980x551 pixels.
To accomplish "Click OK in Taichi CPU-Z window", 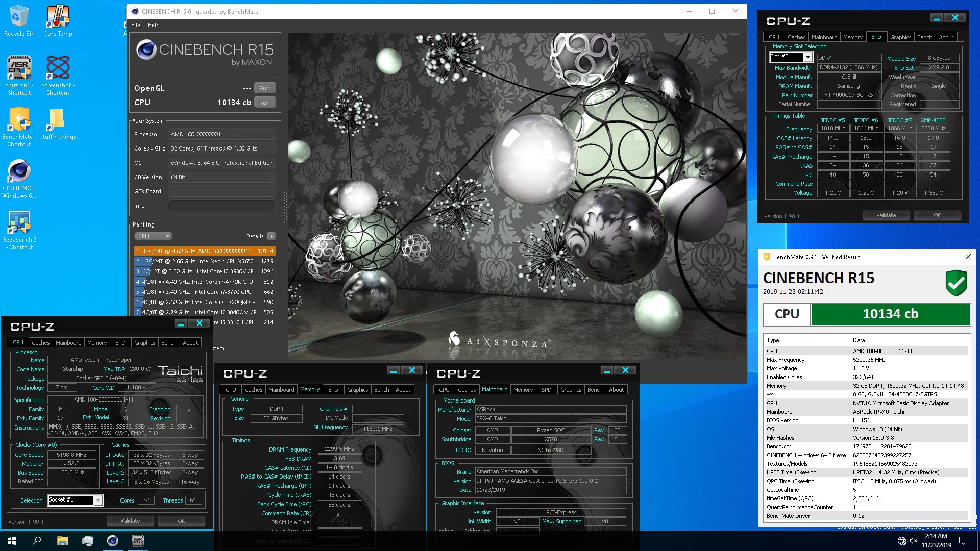I will click(181, 521).
